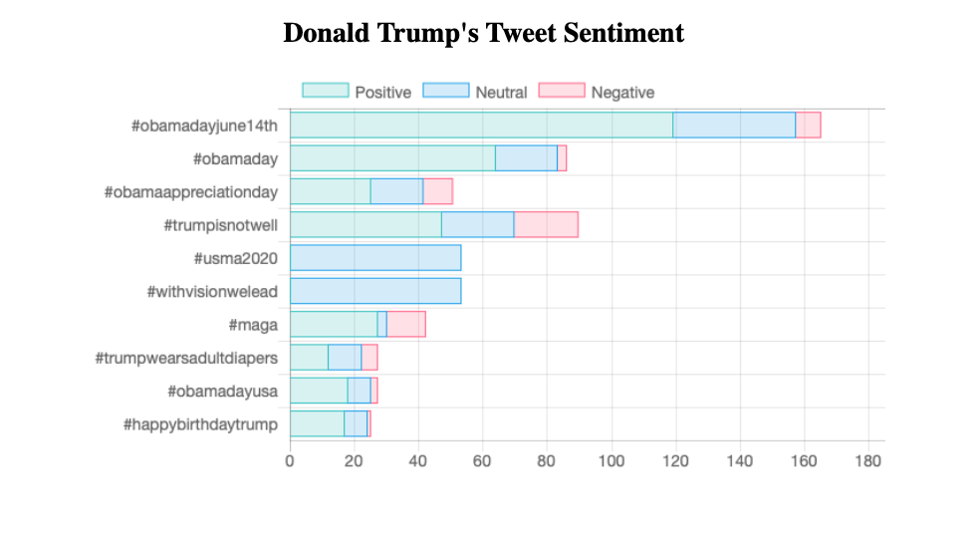Click the 100 tick on x-axis
Viewport: 980px width, 549px height.
612,461
